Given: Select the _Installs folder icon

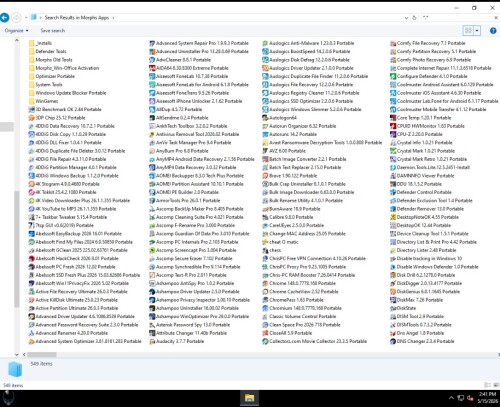Looking at the screenshot, I should pos(32,43).
